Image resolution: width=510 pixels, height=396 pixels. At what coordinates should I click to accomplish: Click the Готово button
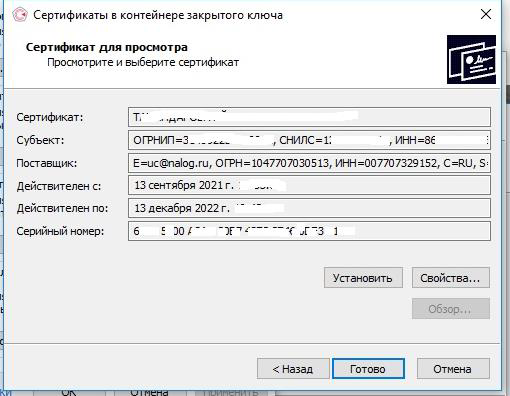(368, 369)
